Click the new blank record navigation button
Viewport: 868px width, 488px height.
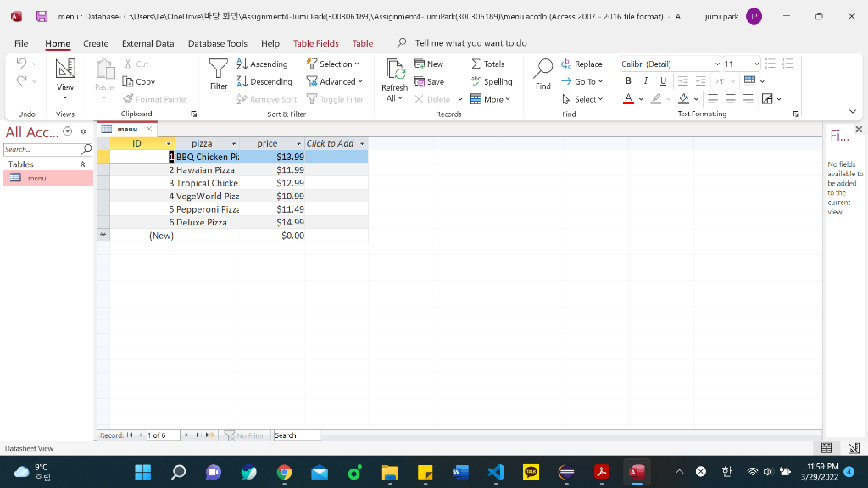210,435
